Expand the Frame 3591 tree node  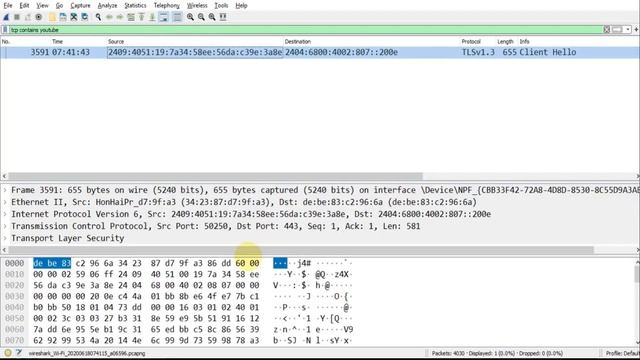pos(5,190)
